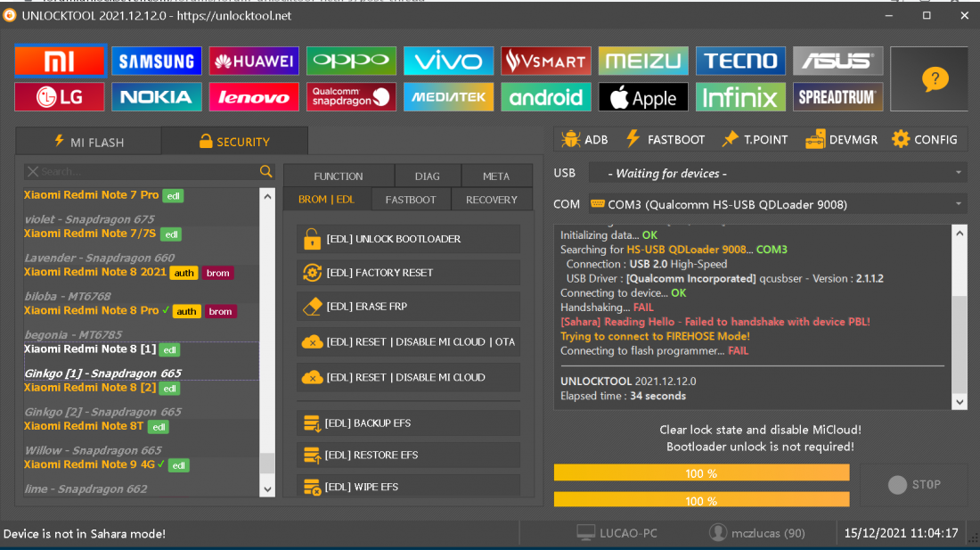Click the model search input field
This screenshot has height=550, width=980.
click(x=149, y=171)
